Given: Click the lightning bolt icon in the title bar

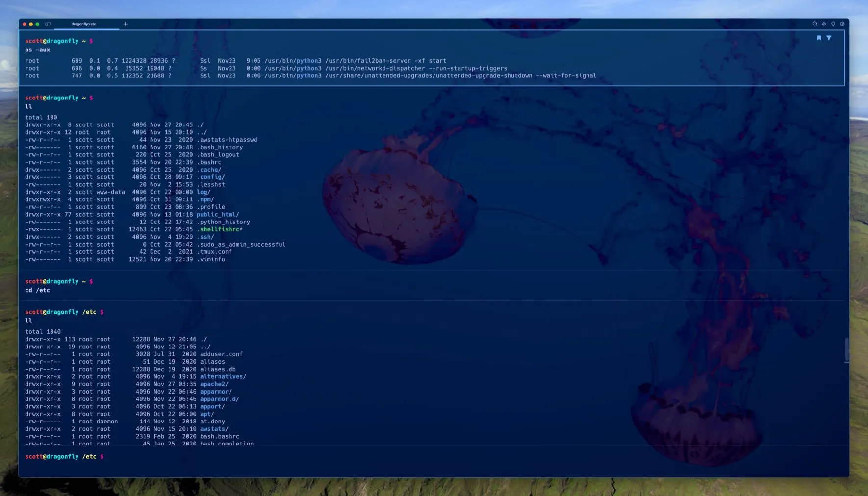Looking at the screenshot, I should click(x=824, y=24).
